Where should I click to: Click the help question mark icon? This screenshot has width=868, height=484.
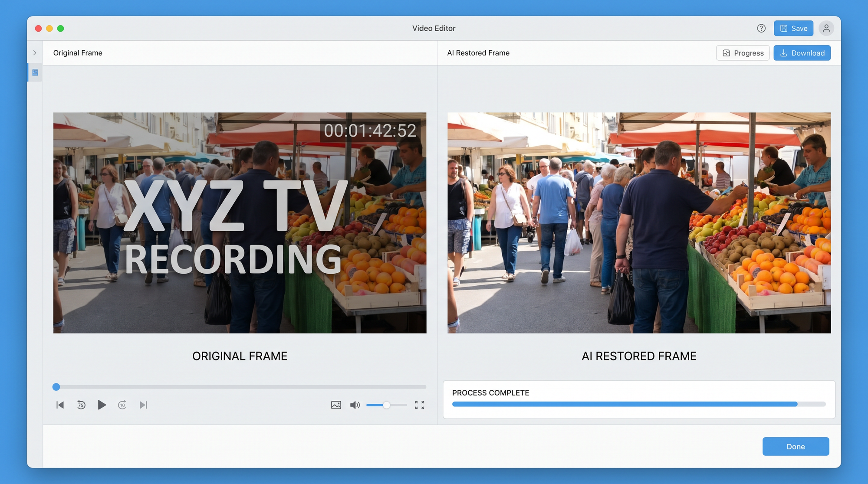point(761,28)
